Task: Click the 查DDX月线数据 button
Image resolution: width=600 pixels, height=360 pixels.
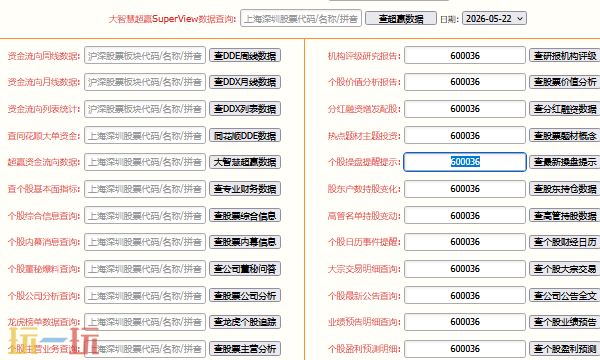Action: (x=245, y=82)
